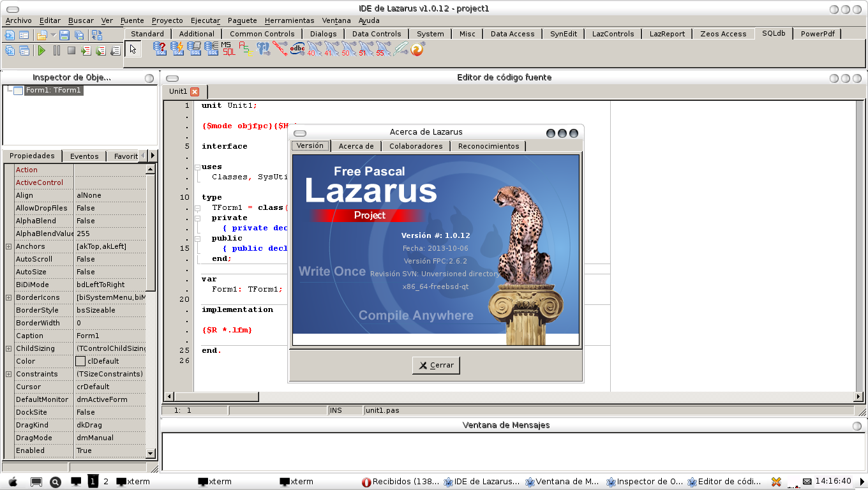
Task: Pick the SQLite feather connection component
Action: [400, 48]
